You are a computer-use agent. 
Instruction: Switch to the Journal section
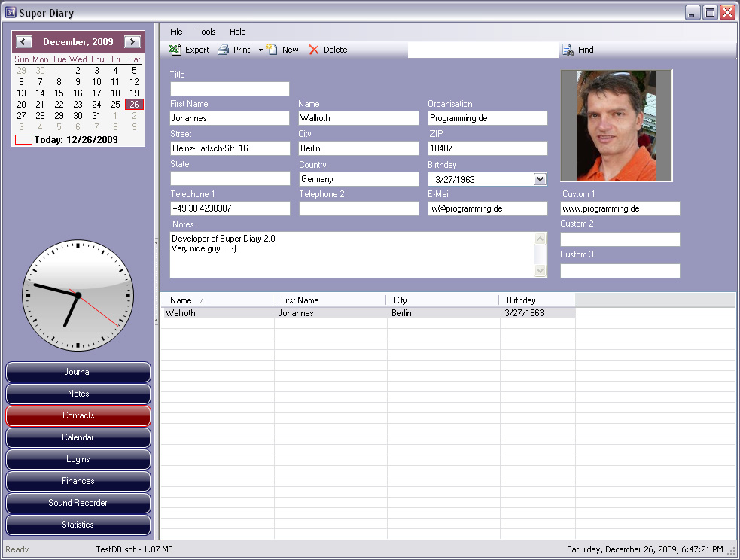coord(78,372)
